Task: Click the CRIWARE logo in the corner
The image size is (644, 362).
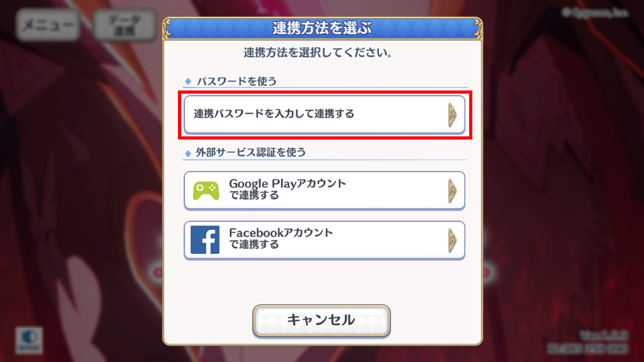Action: [29, 340]
